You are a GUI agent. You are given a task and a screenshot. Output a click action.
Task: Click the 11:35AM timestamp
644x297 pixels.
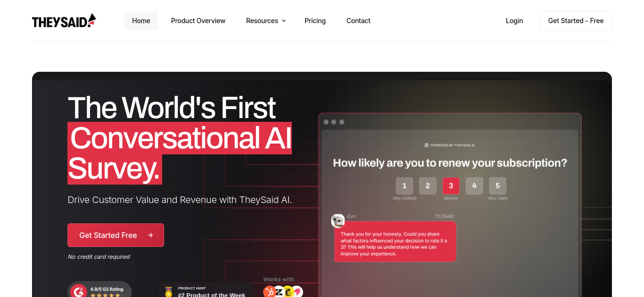point(444,216)
